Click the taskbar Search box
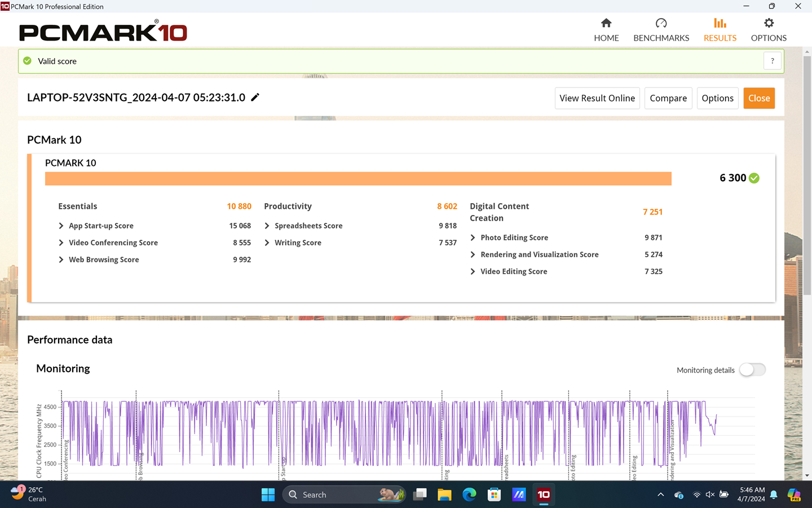This screenshot has height=508, width=812. pyautogui.click(x=344, y=495)
